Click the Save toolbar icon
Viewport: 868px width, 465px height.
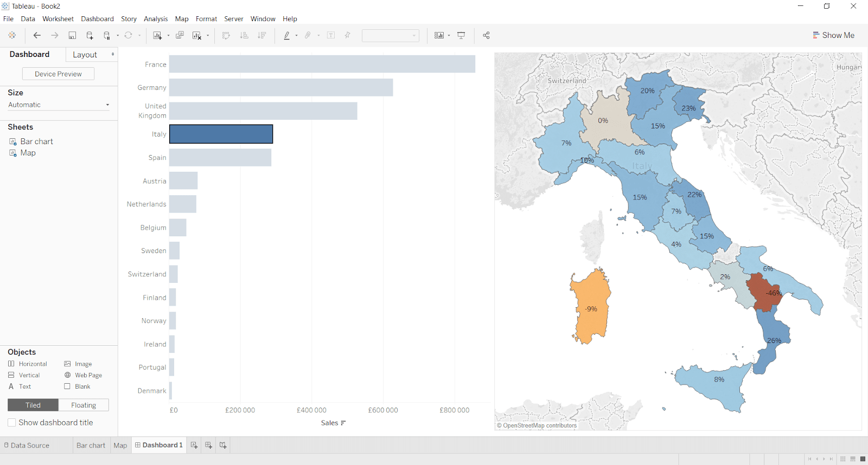tap(72, 35)
